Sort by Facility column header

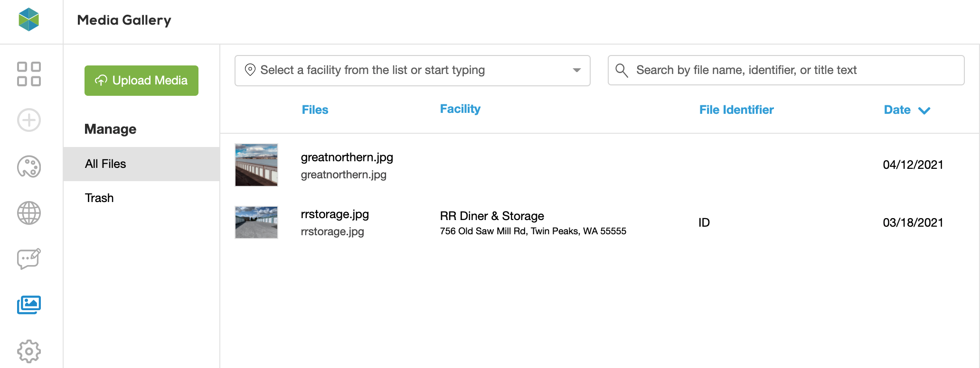tap(460, 109)
